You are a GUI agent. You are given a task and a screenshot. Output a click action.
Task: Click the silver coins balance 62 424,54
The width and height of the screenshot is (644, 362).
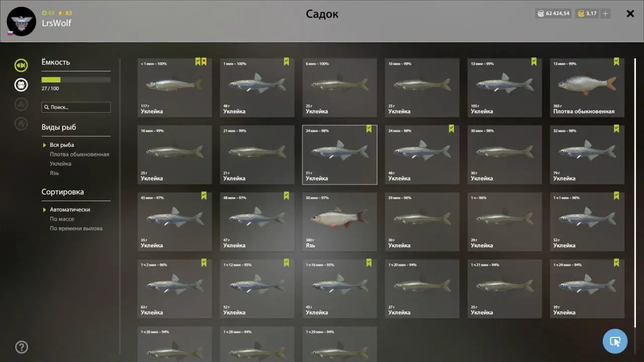[x=553, y=14]
